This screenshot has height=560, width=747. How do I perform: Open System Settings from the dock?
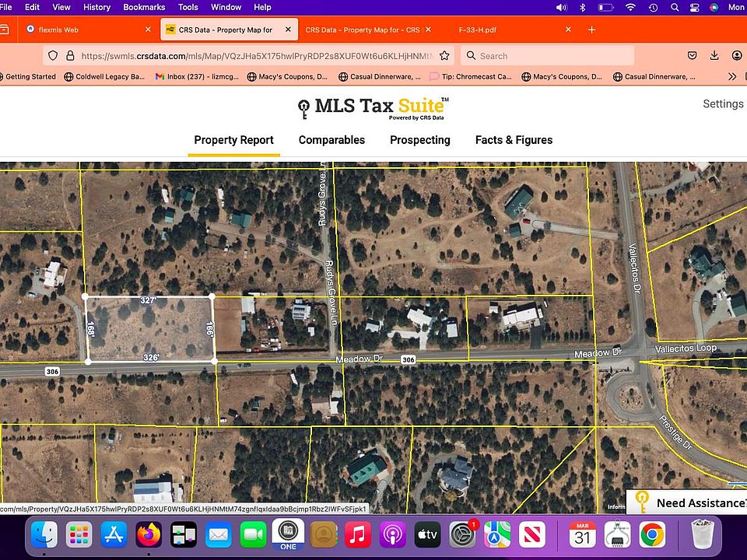pos(462,534)
